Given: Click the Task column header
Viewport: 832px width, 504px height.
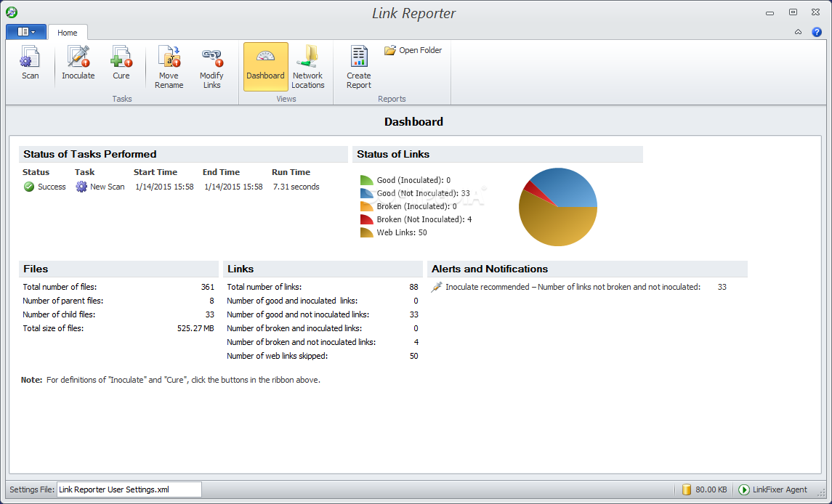Looking at the screenshot, I should coord(84,172).
